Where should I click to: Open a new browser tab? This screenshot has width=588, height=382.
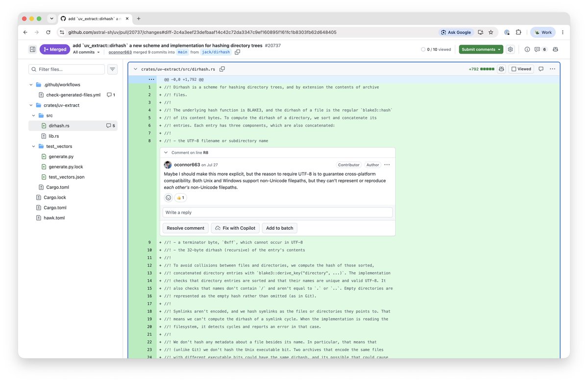[x=139, y=19]
